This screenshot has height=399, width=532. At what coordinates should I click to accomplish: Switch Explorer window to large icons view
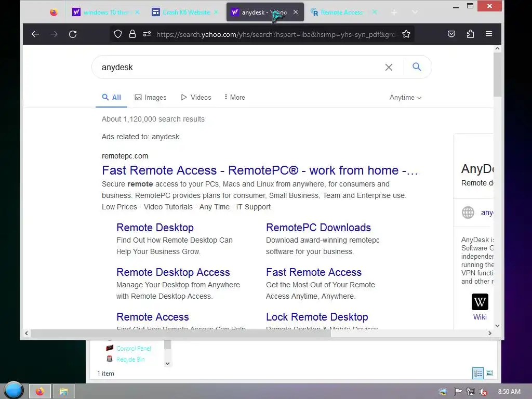(x=489, y=373)
